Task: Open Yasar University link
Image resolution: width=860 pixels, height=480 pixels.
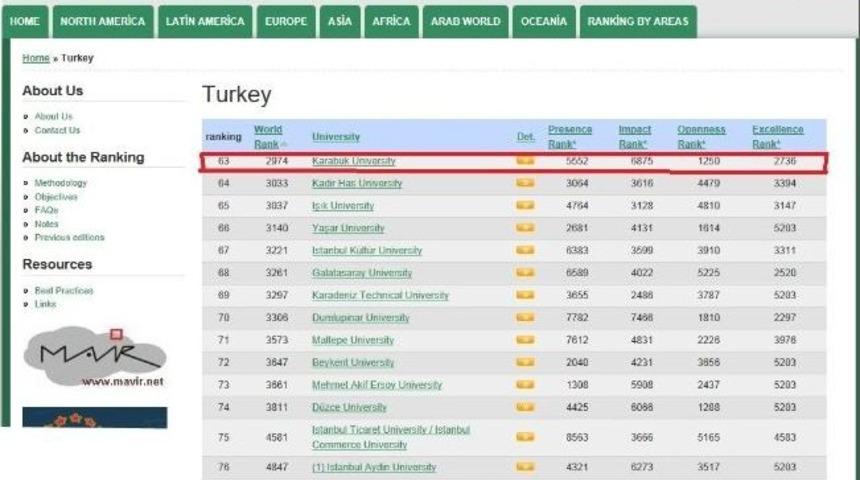Action: [348, 228]
